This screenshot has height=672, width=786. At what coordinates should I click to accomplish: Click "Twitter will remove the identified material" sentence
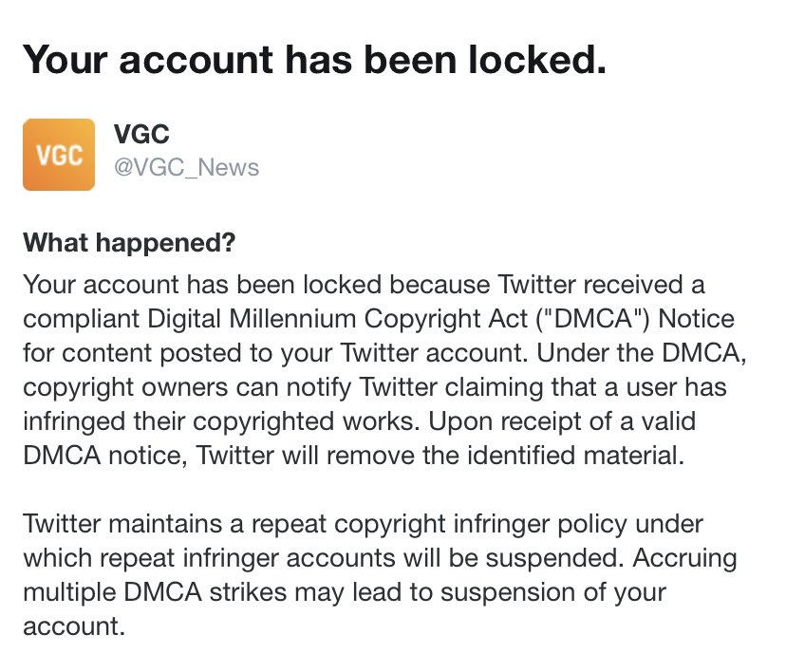click(440, 456)
